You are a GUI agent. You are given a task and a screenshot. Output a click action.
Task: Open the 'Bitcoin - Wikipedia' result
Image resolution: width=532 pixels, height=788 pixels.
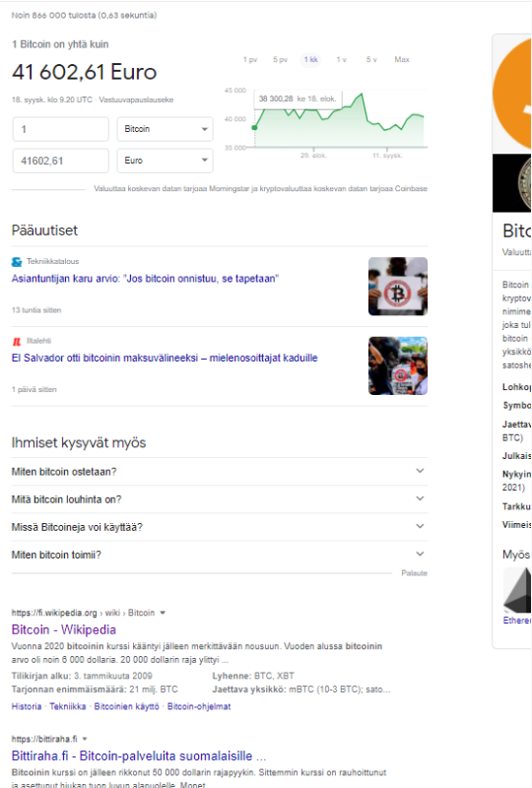pyautogui.click(x=64, y=629)
